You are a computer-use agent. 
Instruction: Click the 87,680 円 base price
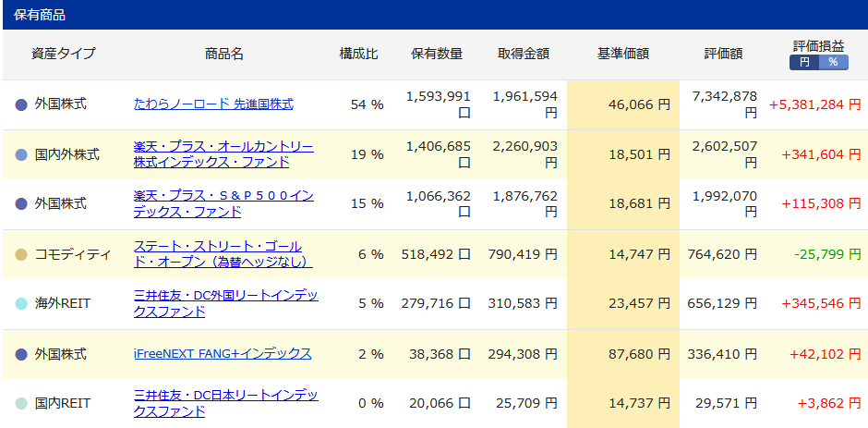(x=637, y=354)
